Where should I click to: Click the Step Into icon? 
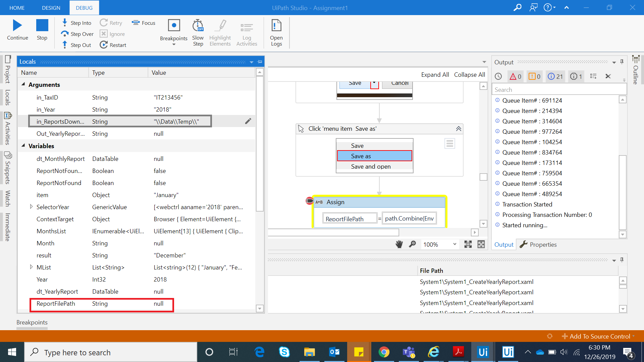click(65, 22)
